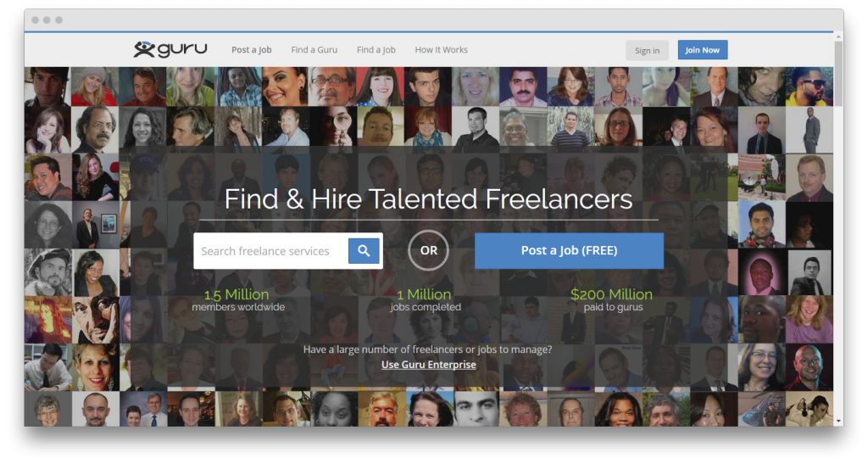Click the first dot in window title bar
Screen dimensions: 868x469
[34, 20]
